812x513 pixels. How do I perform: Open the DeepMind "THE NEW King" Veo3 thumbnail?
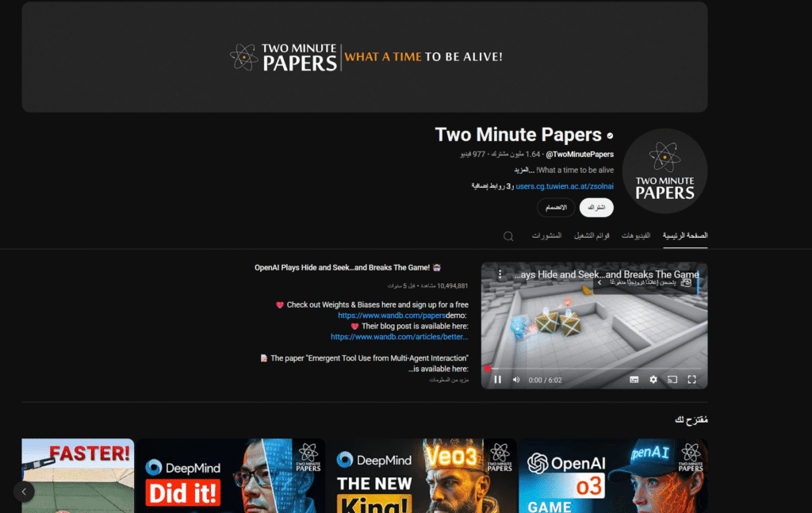[422, 477]
